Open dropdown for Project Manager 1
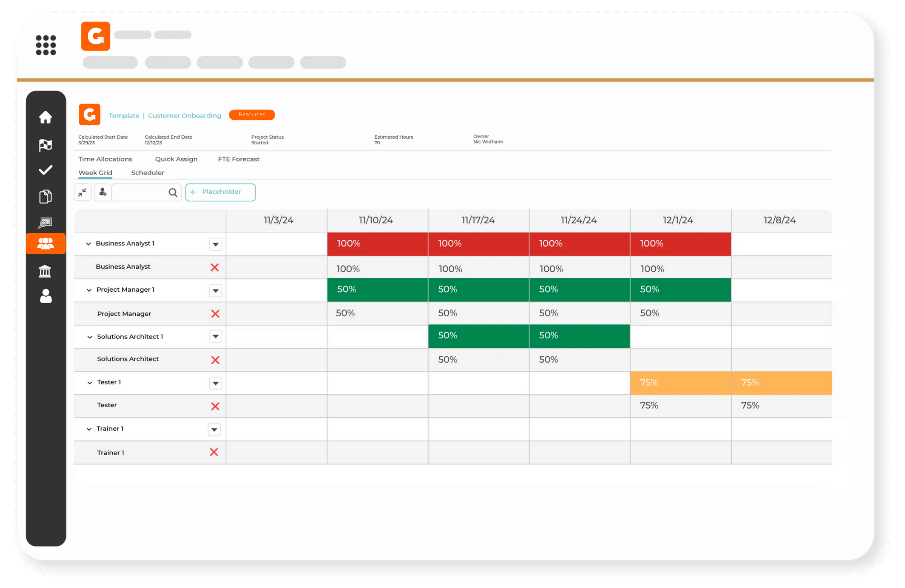 click(215, 290)
